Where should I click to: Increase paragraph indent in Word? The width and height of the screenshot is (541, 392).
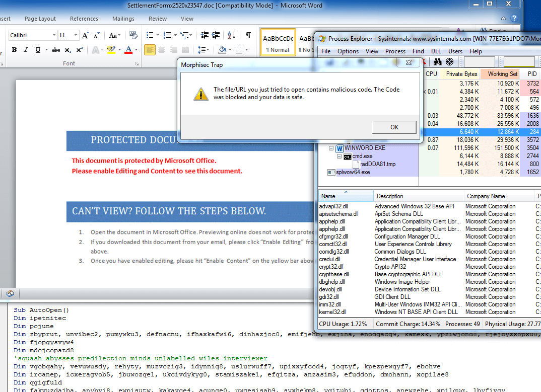(x=216, y=35)
